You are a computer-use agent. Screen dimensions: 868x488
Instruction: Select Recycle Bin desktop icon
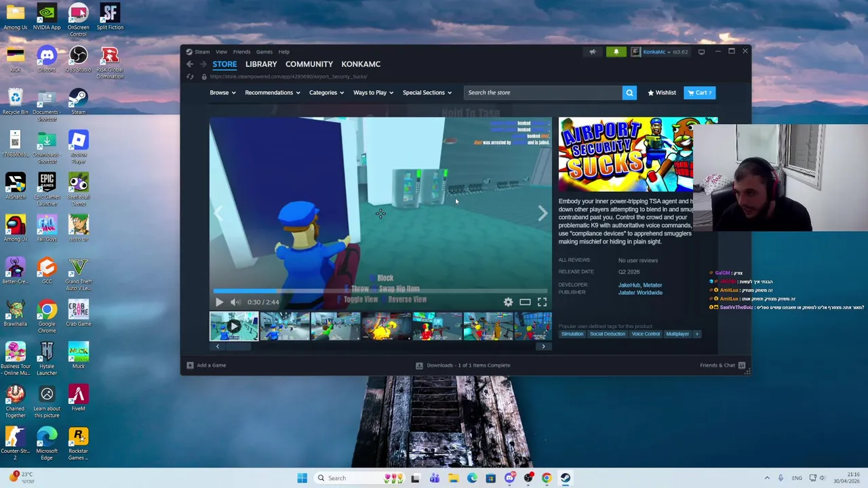[x=15, y=102]
